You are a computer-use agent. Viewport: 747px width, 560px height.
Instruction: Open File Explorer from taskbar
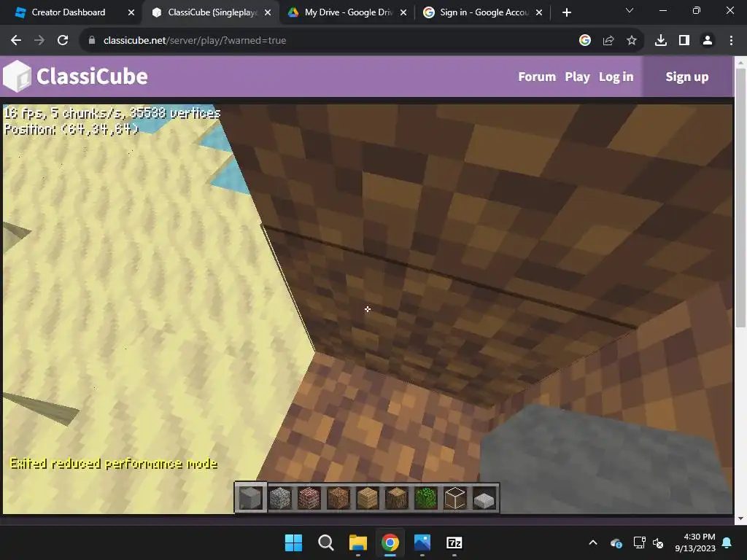coord(357,542)
